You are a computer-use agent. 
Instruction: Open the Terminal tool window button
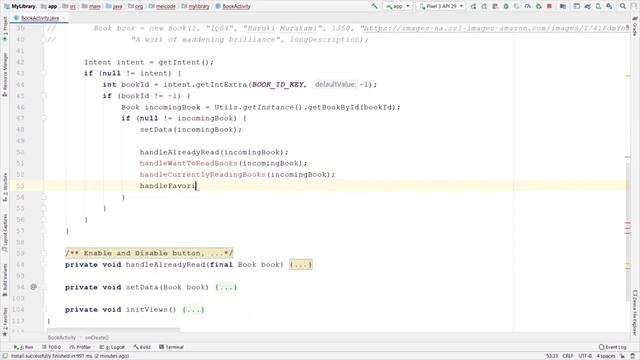[x=171, y=347]
